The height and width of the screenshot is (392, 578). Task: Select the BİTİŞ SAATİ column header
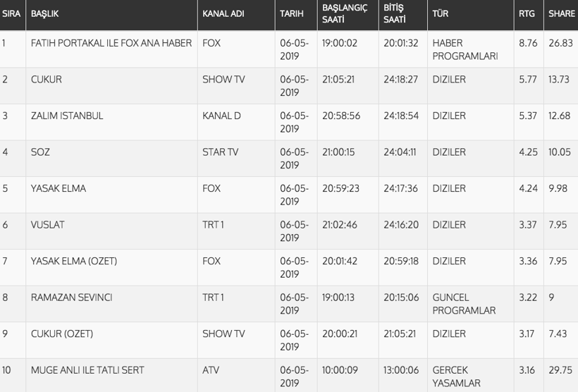(395, 13)
